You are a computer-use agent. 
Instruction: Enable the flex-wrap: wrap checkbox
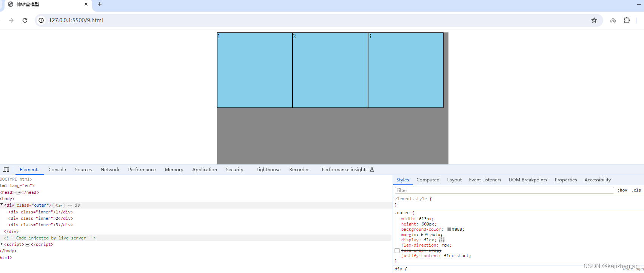coord(397,250)
